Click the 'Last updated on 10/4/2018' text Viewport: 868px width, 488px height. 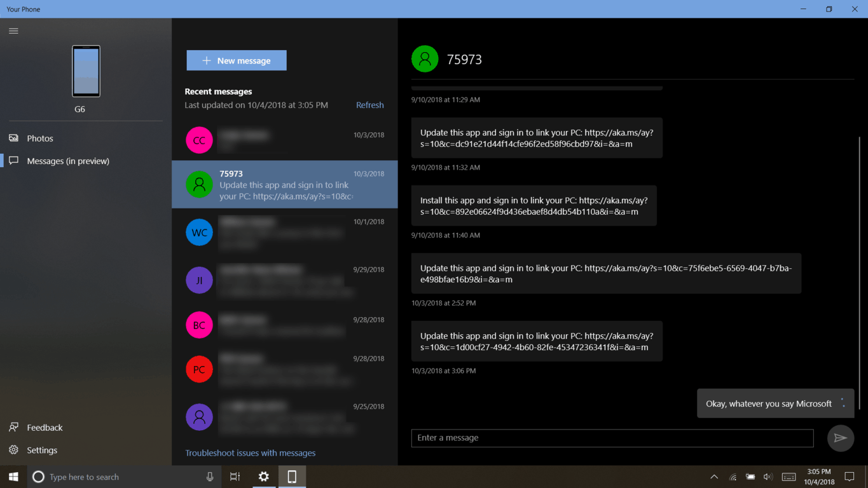coord(256,105)
